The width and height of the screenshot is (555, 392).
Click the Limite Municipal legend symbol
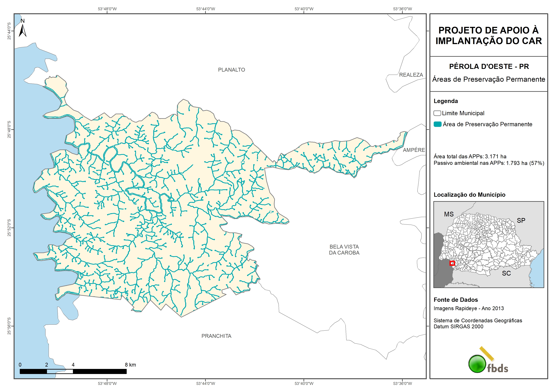(x=437, y=113)
